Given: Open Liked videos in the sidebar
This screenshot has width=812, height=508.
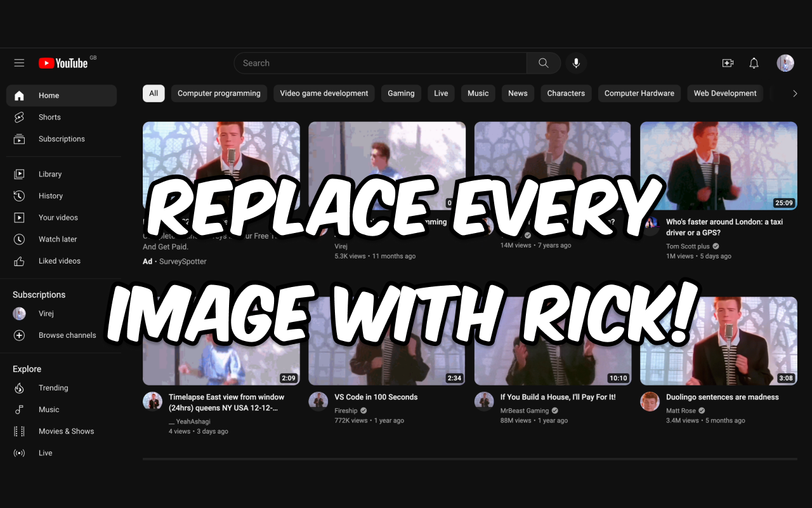Looking at the screenshot, I should [x=62, y=260].
